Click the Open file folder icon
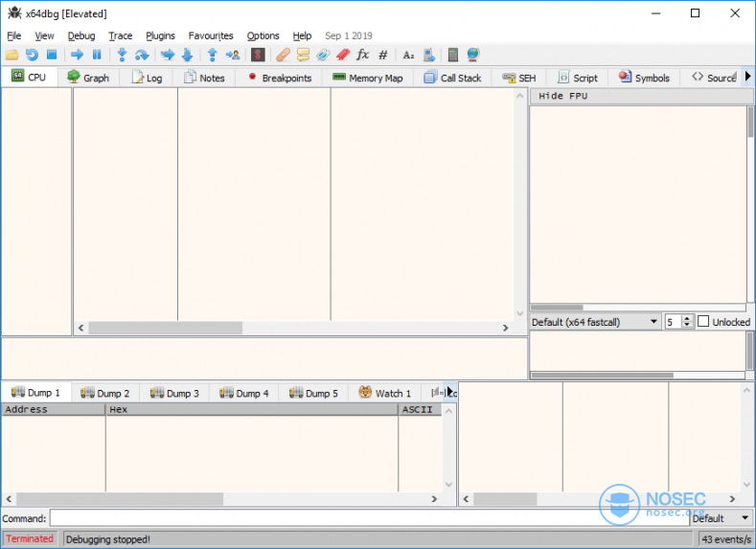 click(12, 55)
